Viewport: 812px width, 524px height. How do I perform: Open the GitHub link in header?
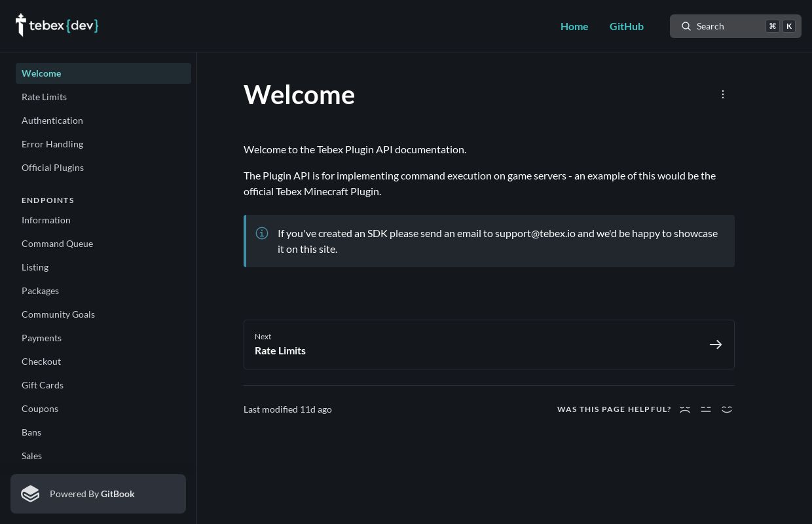pyautogui.click(x=627, y=26)
